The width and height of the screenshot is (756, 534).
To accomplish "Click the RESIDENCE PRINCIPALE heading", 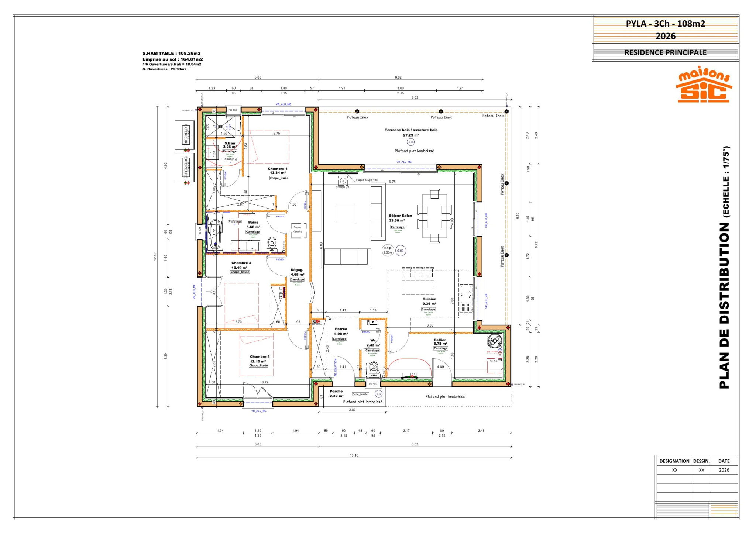I will pos(665,52).
